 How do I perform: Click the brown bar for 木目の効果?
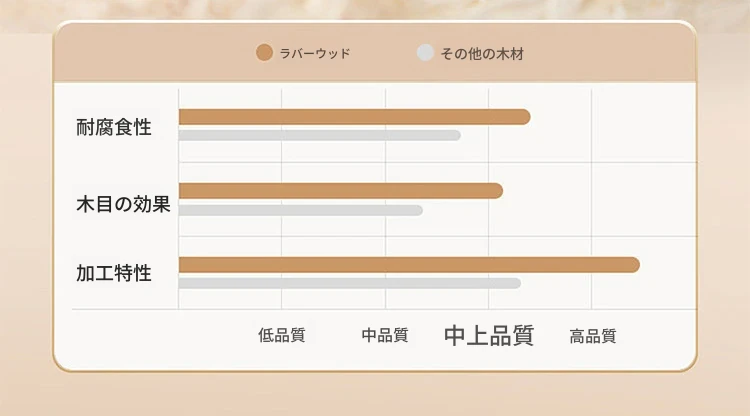point(341,191)
